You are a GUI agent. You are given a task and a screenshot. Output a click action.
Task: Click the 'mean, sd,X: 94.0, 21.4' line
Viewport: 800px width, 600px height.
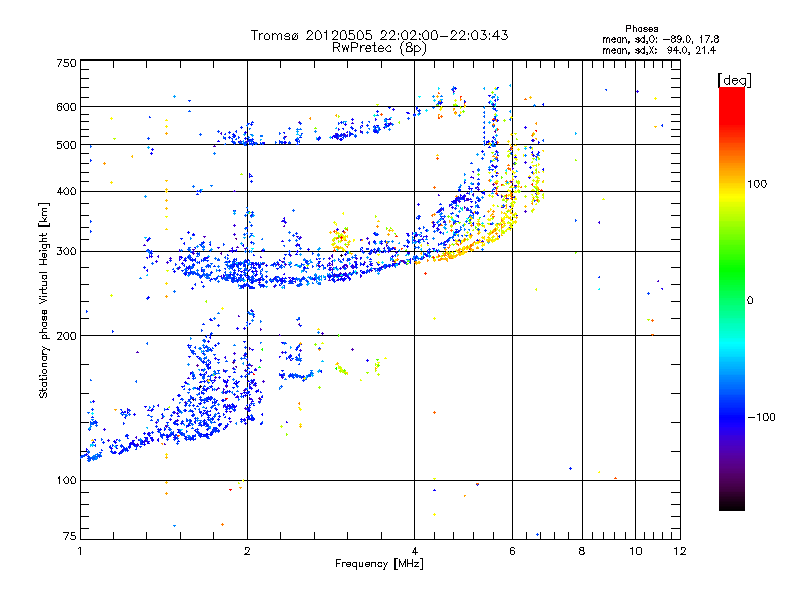pos(659,50)
